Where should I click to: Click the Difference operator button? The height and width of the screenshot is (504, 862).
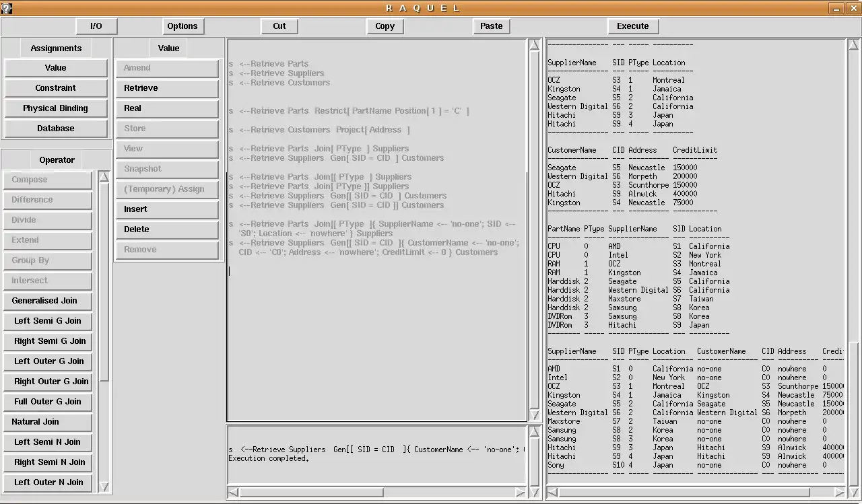click(48, 200)
